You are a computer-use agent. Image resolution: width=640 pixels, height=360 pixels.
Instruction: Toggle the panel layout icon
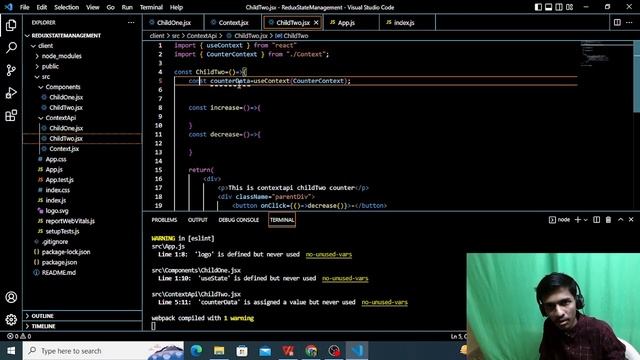point(549,7)
